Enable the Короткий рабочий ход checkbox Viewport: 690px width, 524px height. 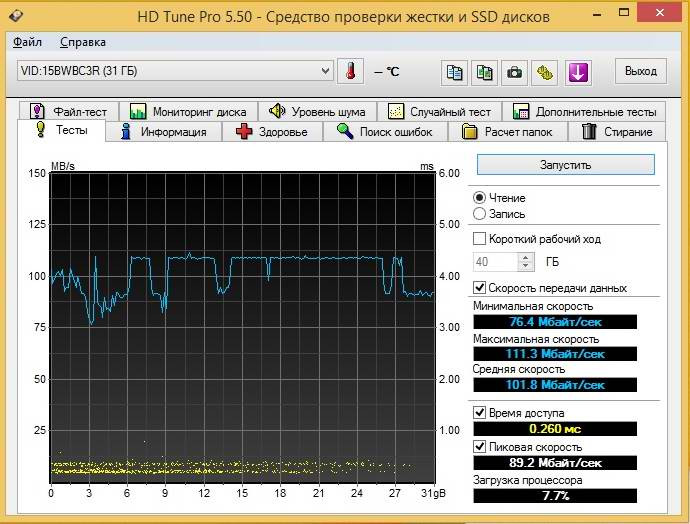coord(479,239)
